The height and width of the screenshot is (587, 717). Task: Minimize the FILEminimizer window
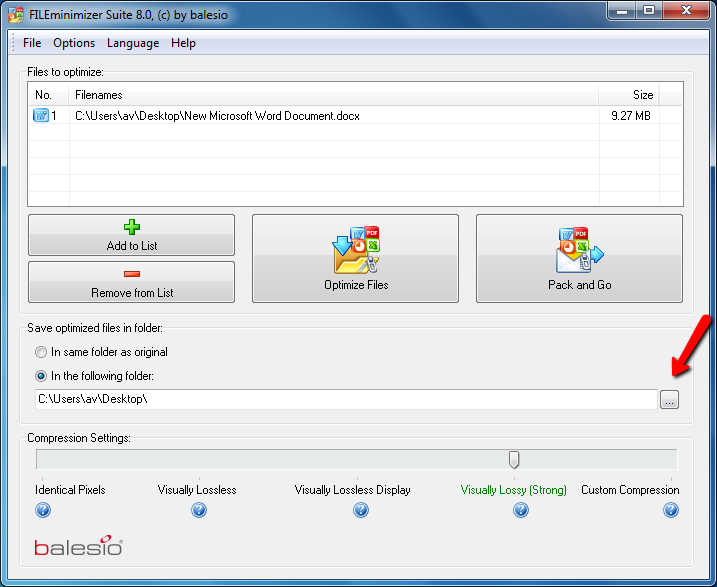(x=622, y=11)
